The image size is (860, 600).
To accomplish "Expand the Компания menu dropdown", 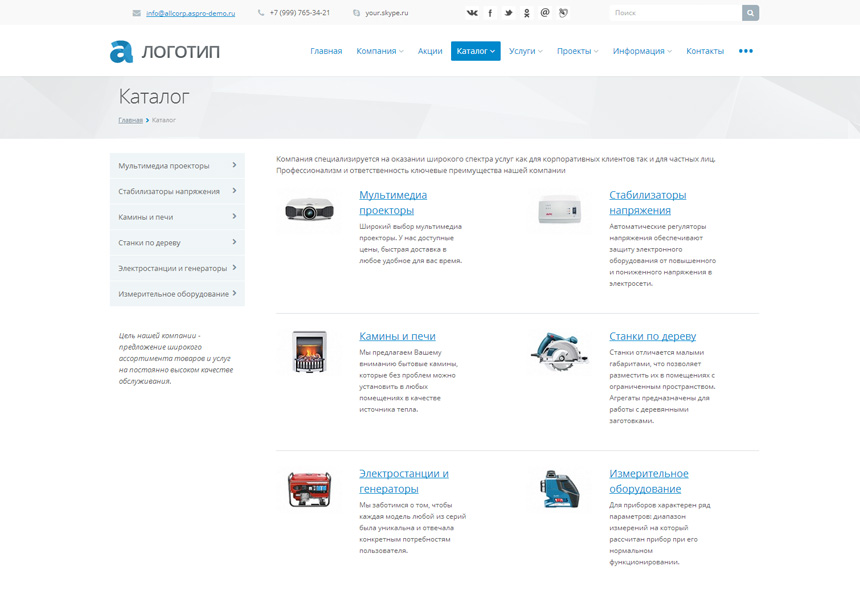I will tap(379, 51).
